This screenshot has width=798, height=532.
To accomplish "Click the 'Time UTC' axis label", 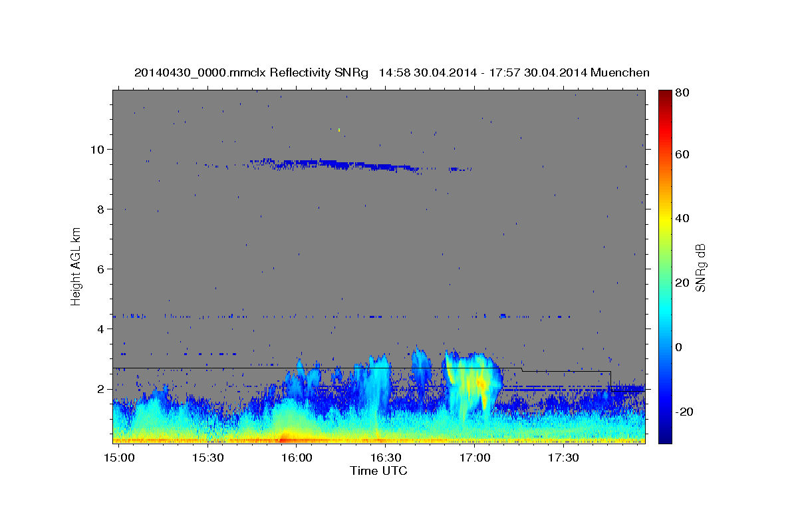I will [378, 471].
